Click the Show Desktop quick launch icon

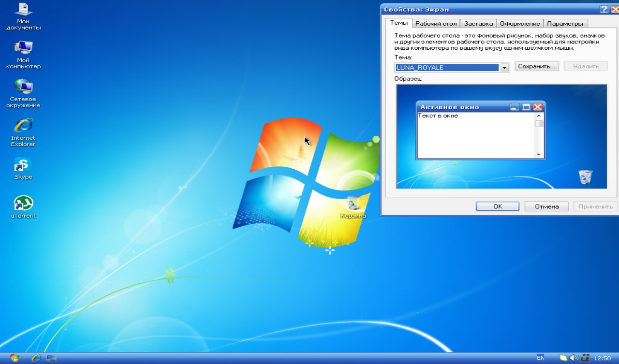tap(51, 358)
